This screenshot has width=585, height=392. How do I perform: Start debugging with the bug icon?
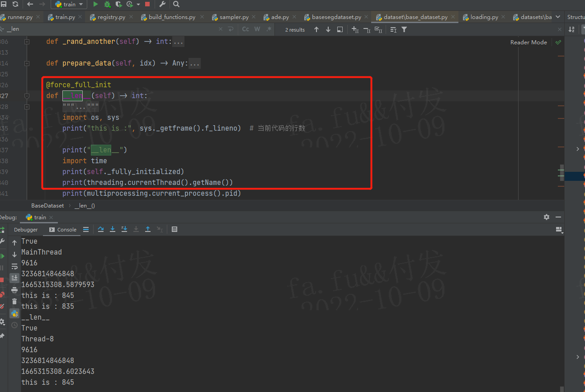[107, 4]
